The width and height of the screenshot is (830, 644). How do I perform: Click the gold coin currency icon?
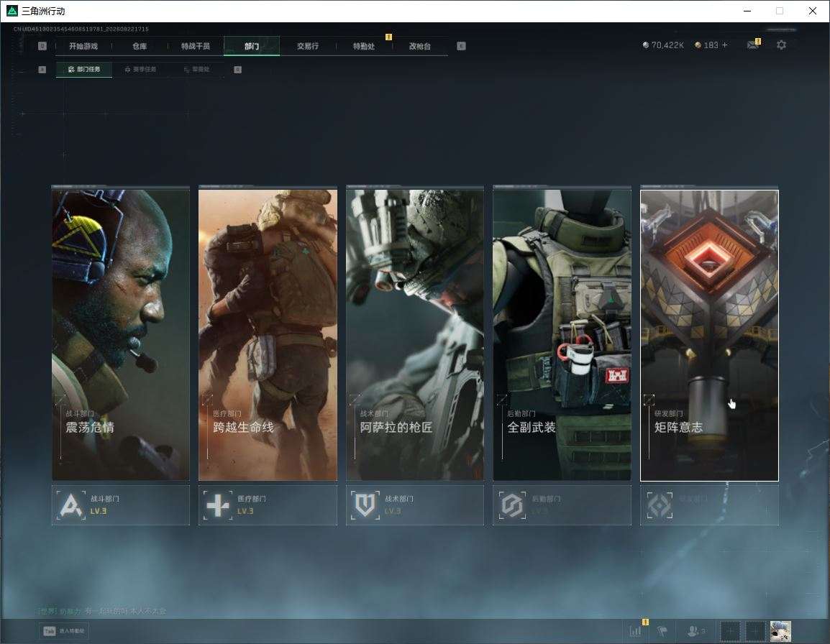click(698, 45)
